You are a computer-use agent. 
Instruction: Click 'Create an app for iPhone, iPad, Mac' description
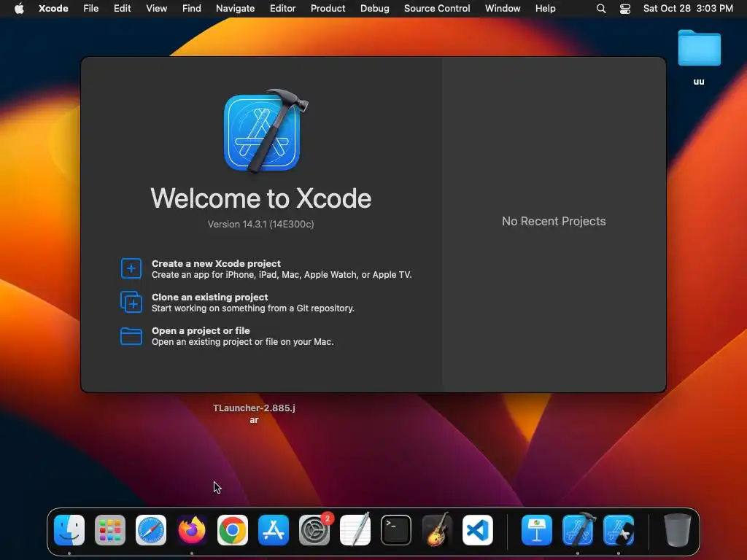pos(282,275)
